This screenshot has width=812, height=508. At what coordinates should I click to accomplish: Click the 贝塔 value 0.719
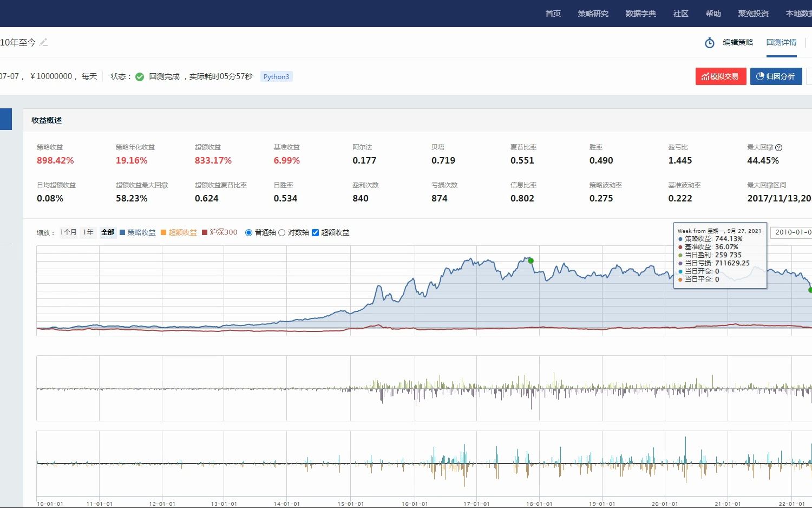pyautogui.click(x=443, y=160)
